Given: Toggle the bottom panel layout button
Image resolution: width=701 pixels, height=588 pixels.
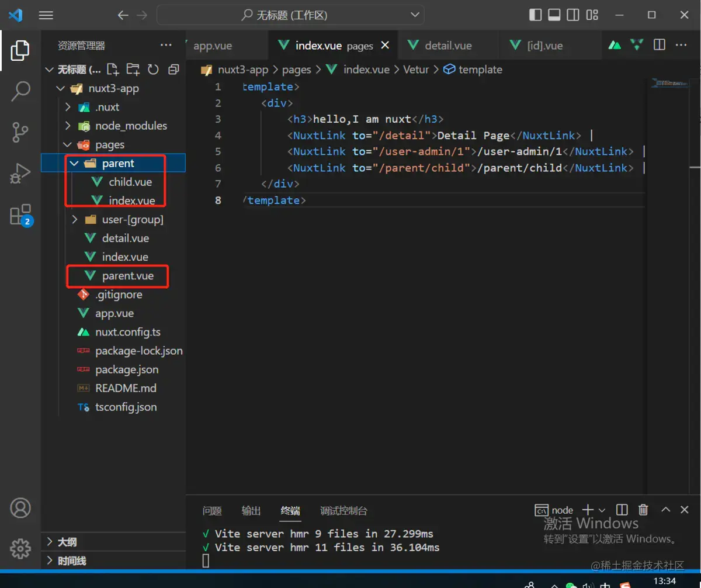Looking at the screenshot, I should point(554,15).
